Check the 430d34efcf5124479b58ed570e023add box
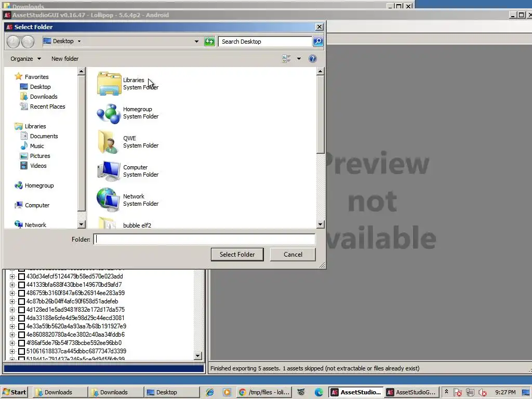Viewport: 532px width, 399px height. (21, 276)
